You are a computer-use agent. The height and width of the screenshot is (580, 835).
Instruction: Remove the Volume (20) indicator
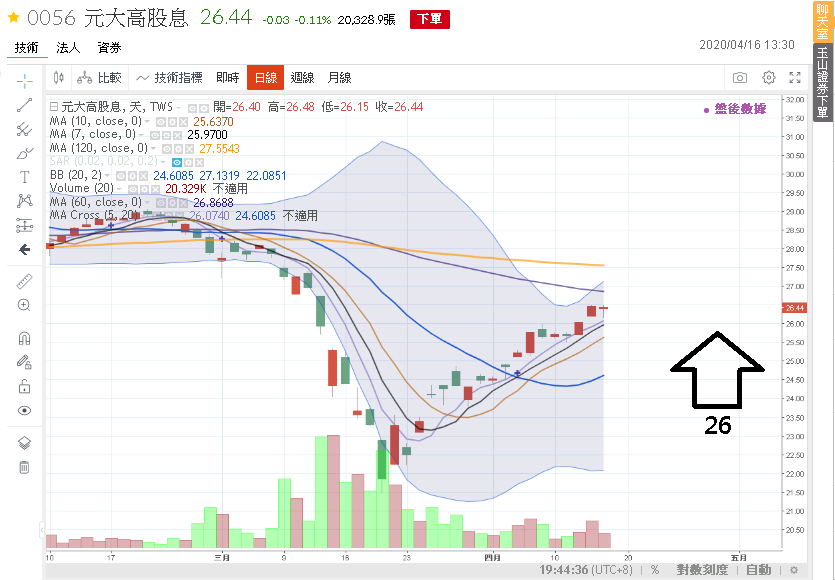click(155, 190)
